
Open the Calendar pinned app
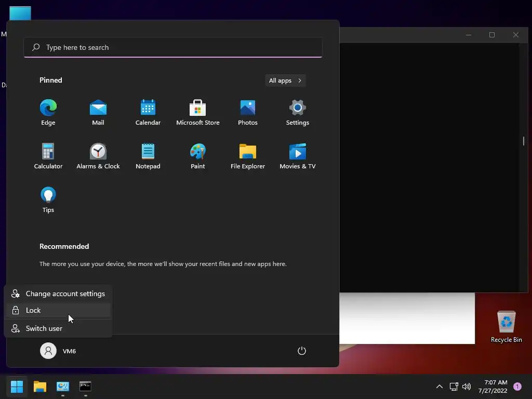pyautogui.click(x=148, y=113)
